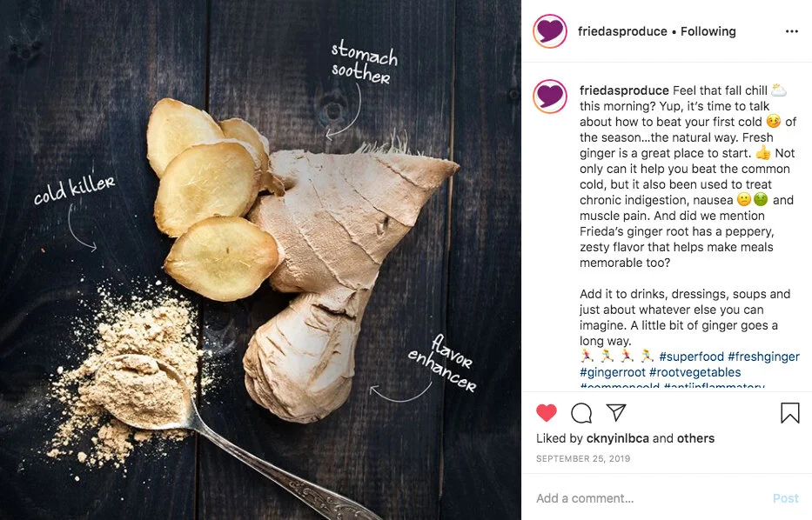Click the avatar beside the caption
This screenshot has width=812, height=520.
[550, 97]
